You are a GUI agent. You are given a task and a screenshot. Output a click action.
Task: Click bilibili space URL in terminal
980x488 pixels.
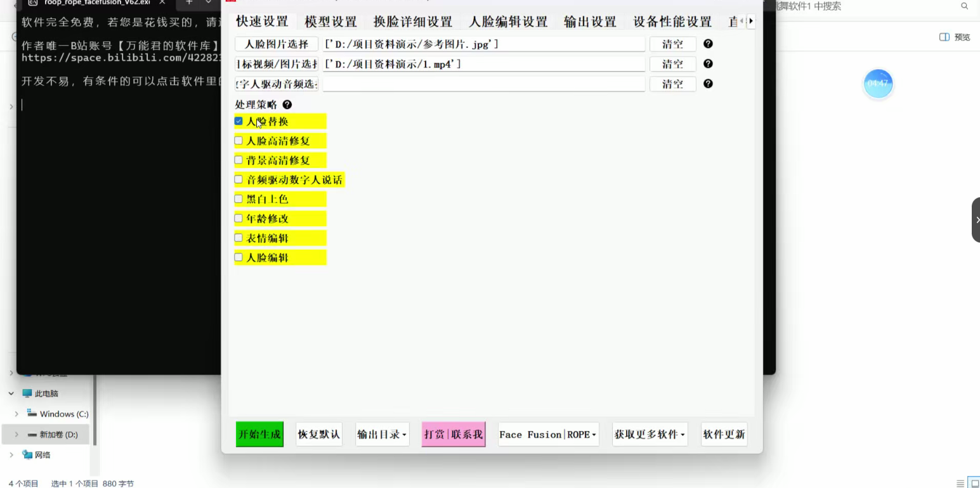(122, 58)
